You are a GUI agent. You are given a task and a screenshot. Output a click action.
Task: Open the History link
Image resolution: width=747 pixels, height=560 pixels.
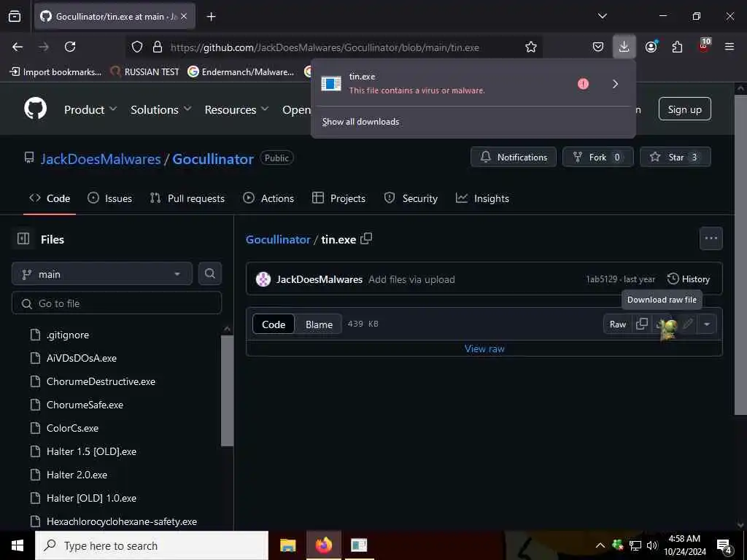tap(689, 279)
